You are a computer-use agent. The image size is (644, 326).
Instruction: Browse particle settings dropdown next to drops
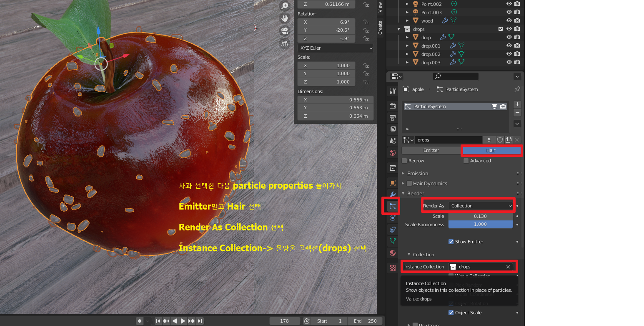pyautogui.click(x=408, y=140)
